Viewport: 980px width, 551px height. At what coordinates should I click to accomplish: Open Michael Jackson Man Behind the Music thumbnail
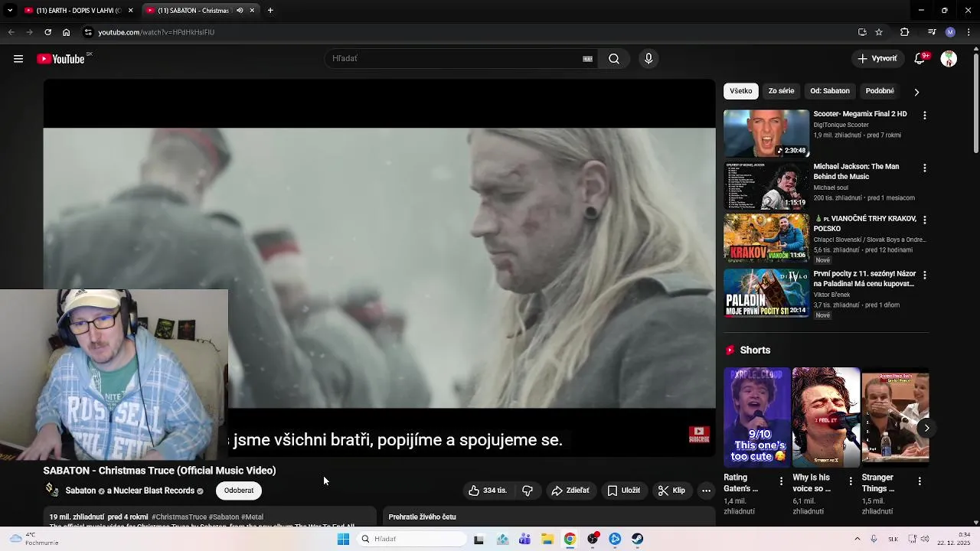[x=766, y=186]
